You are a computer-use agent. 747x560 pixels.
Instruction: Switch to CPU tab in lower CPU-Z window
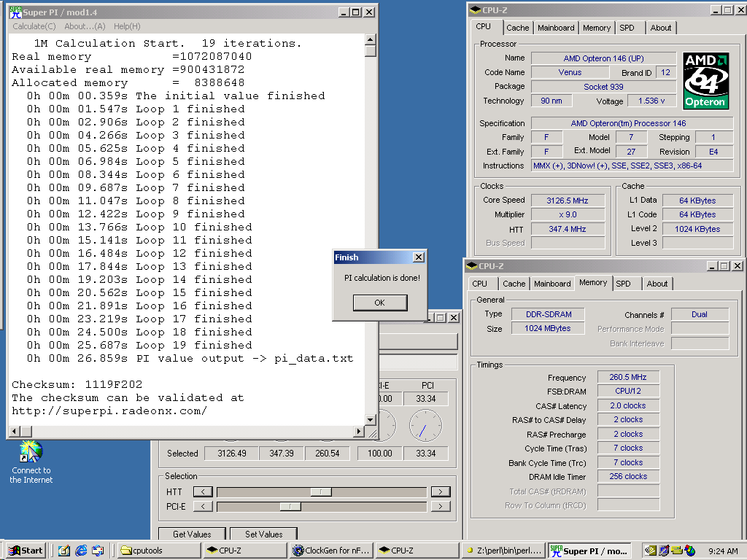coord(480,284)
